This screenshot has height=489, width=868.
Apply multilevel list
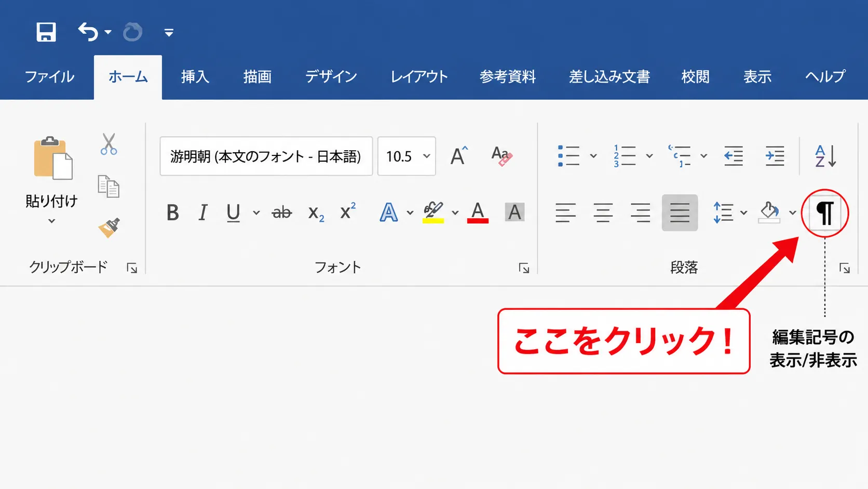pyautogui.click(x=680, y=156)
